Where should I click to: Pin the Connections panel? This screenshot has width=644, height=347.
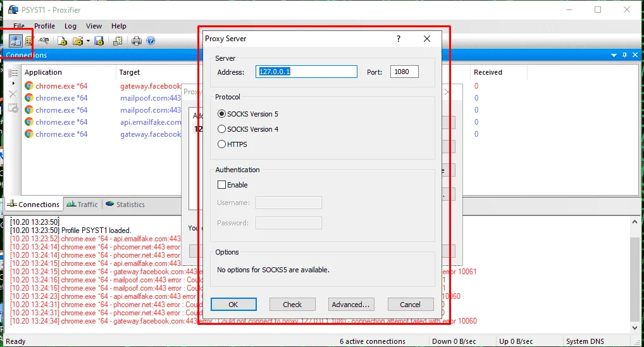click(x=624, y=55)
